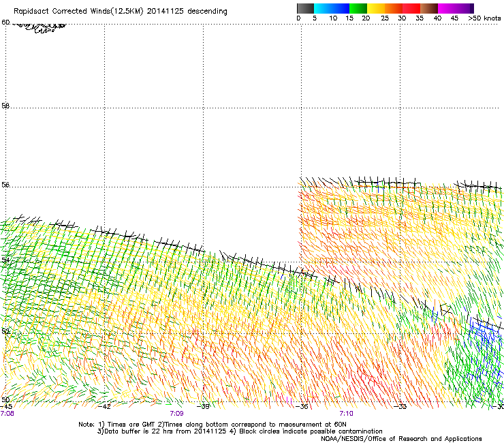Screen dimensions: 504x443
Task: Pick the brown 35-40 knots legend color
Action: pos(429,8)
